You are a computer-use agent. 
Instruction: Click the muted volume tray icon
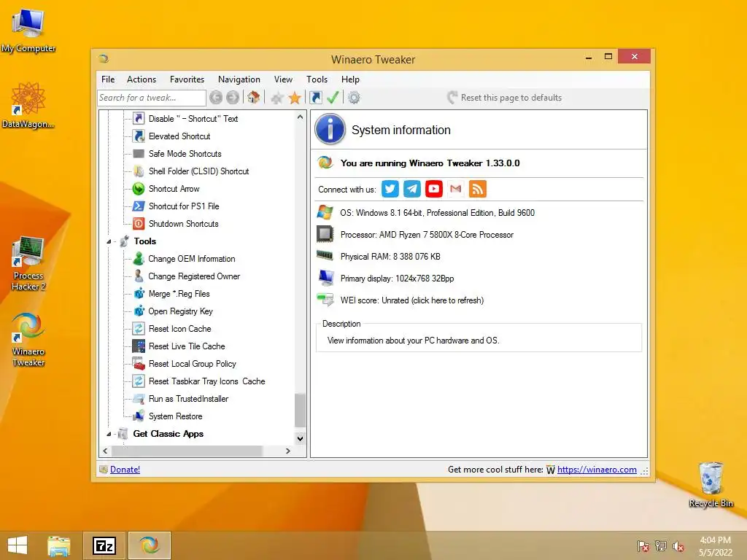[678, 546]
